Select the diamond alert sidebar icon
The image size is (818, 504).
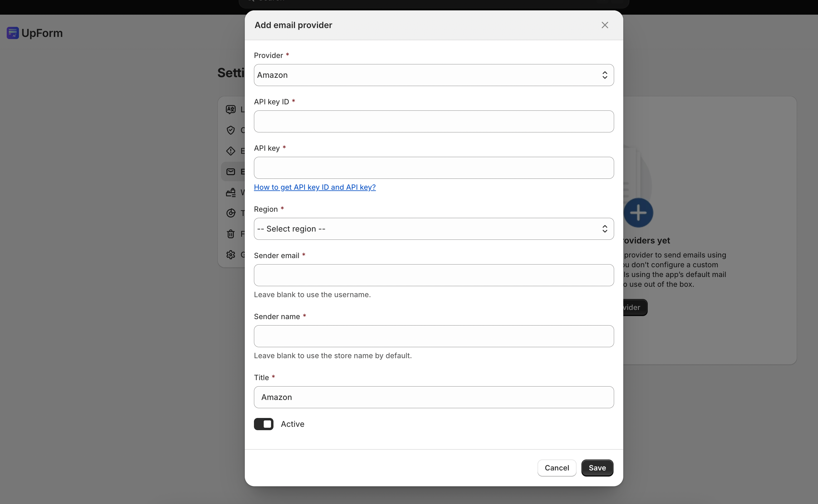coord(230,151)
